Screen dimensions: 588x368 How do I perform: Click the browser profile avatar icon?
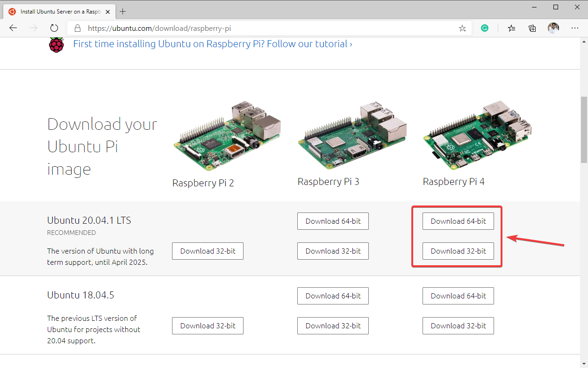coord(553,28)
